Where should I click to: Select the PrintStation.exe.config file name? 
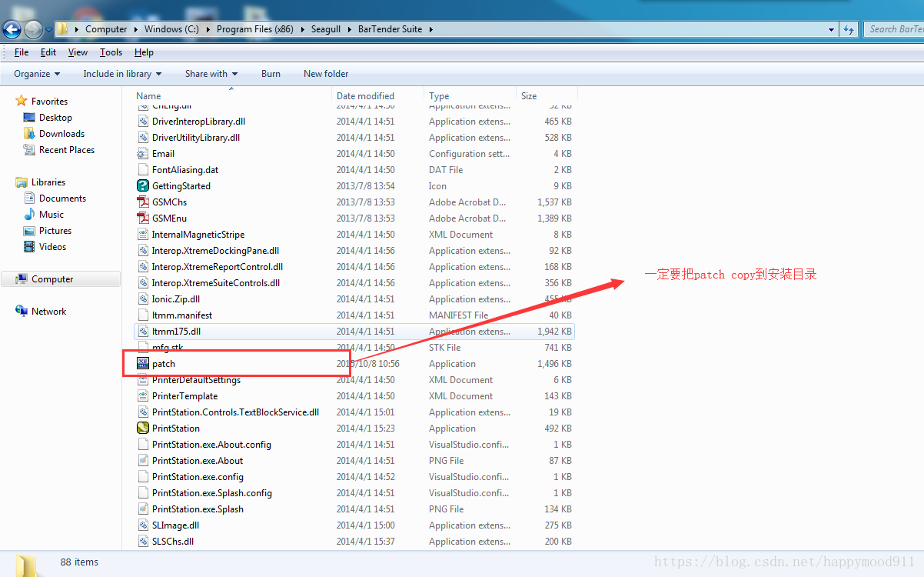click(x=198, y=477)
